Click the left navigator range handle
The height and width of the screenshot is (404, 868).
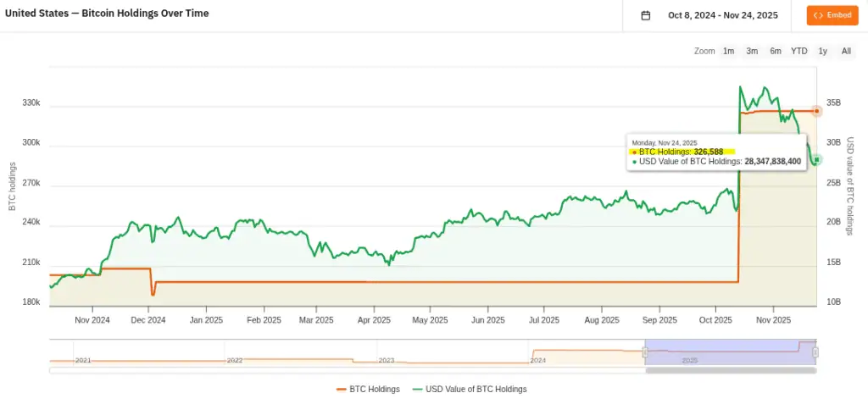coord(645,352)
